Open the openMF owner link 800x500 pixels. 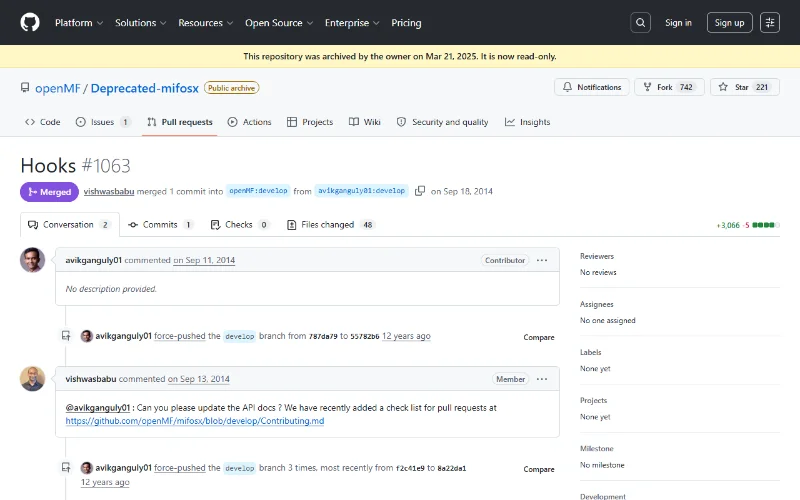pos(58,88)
